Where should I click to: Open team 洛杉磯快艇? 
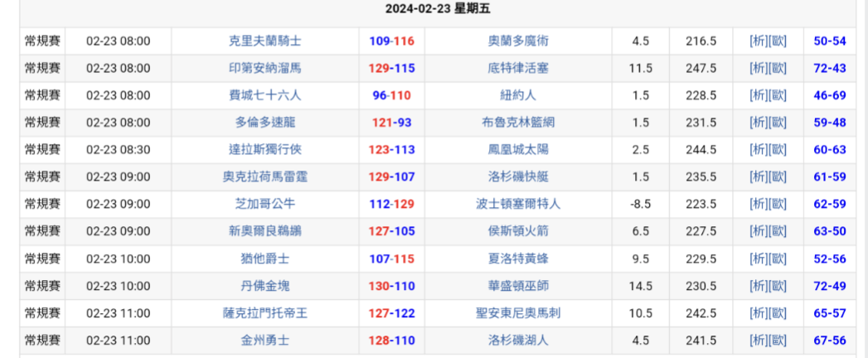coord(518,177)
